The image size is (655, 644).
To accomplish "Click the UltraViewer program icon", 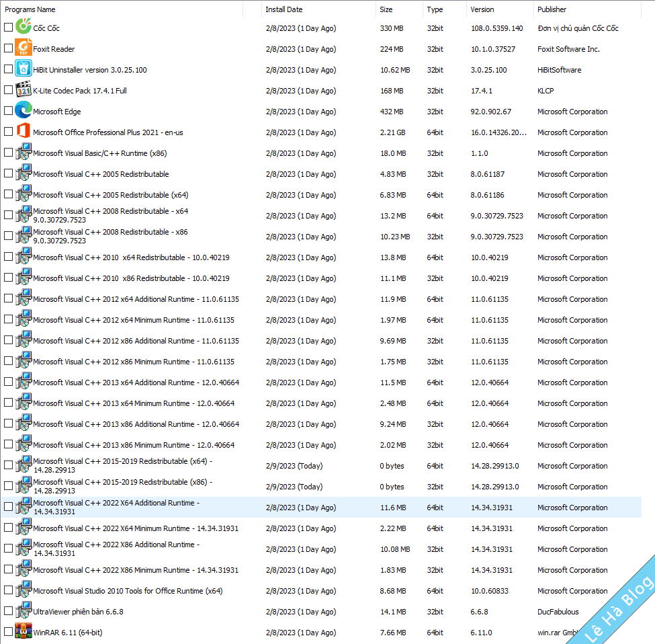I will (23, 611).
